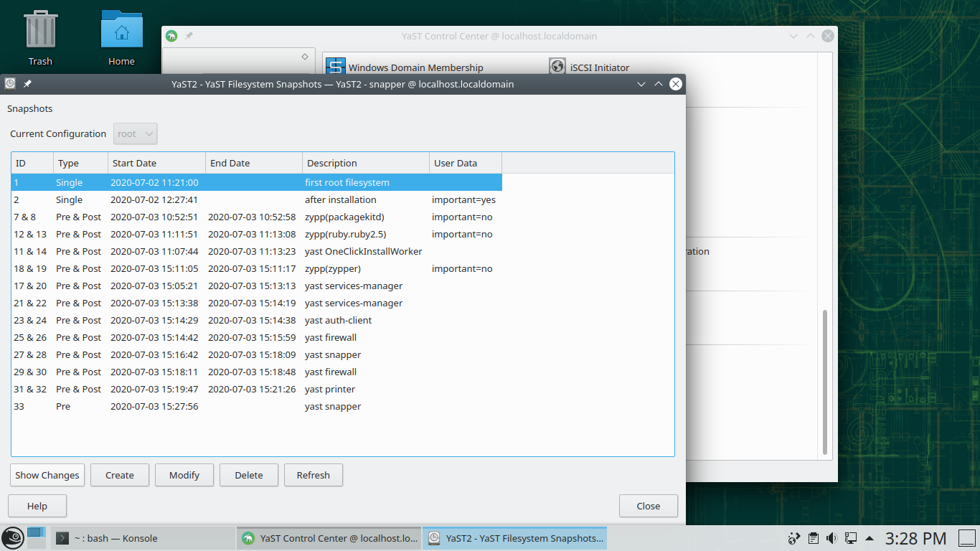The width and height of the screenshot is (980, 551).
Task: Select the 'yast auth-client' snapshot row
Action: [256, 320]
